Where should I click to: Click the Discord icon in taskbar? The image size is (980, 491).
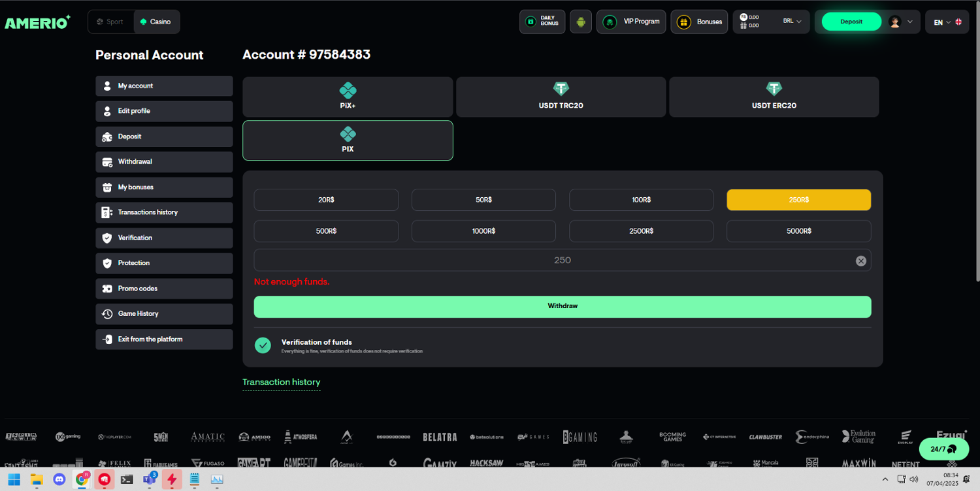[59, 480]
